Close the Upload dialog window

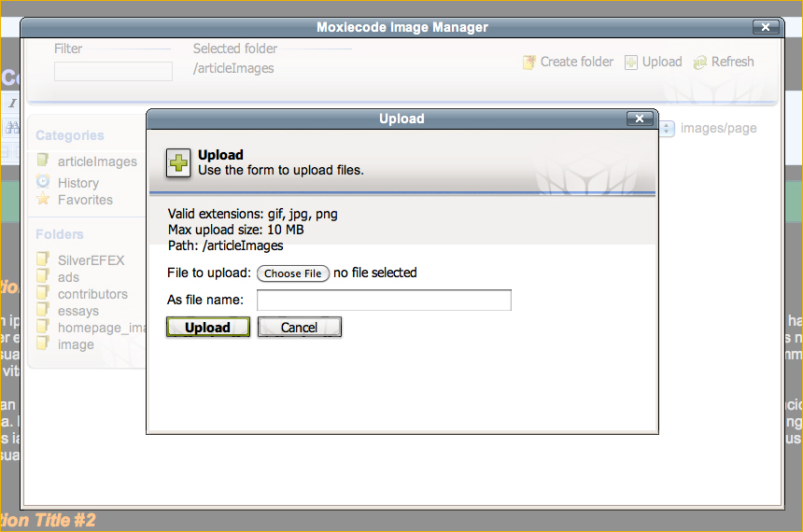pyautogui.click(x=640, y=119)
